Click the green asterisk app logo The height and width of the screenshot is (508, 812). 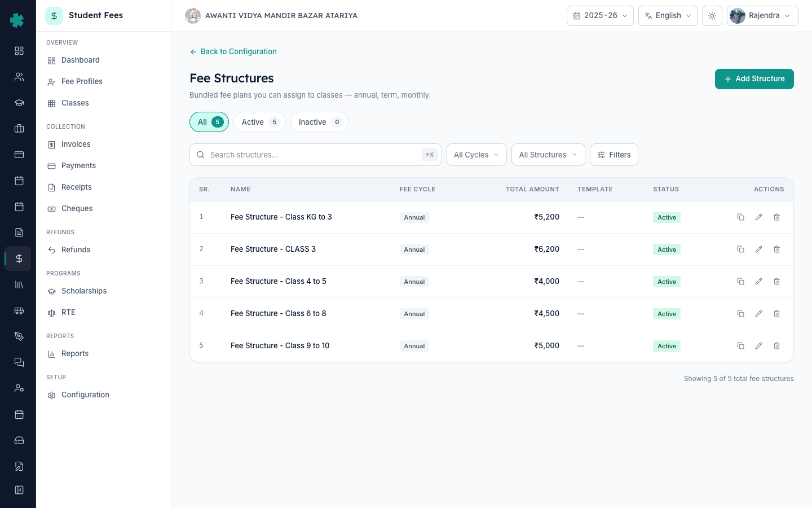[17, 20]
